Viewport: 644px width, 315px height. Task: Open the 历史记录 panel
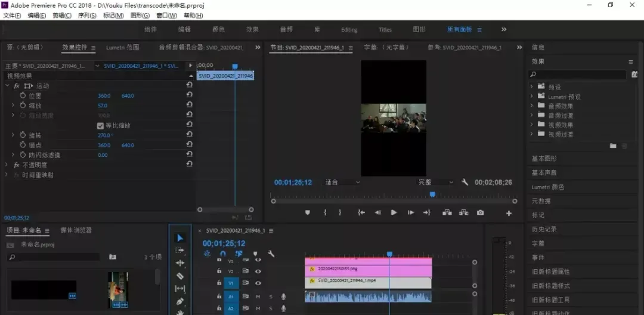coord(544,229)
